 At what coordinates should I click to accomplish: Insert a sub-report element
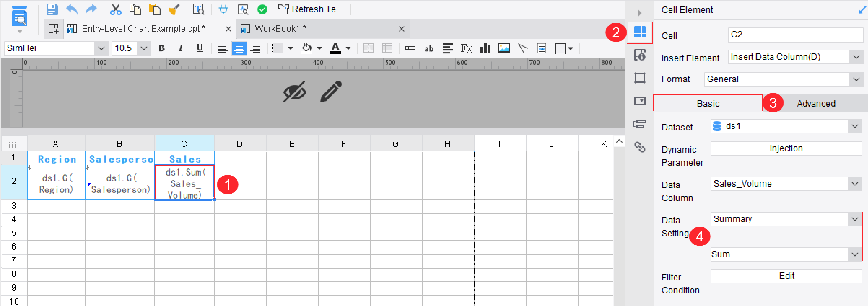(541, 48)
